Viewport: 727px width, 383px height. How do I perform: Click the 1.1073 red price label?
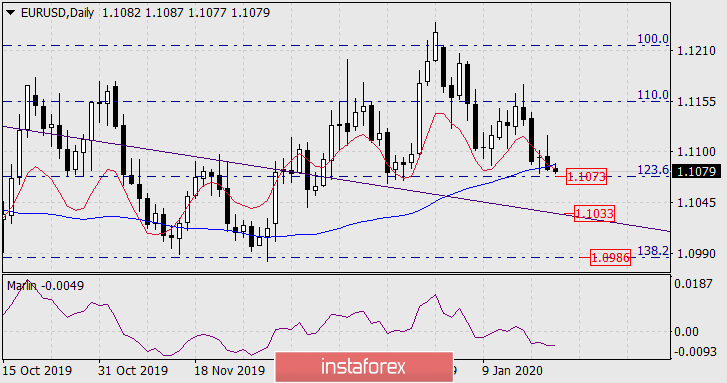tap(587, 176)
